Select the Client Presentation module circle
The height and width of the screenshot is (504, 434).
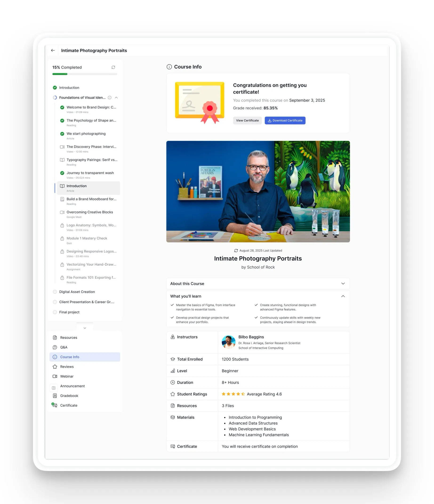coord(55,302)
